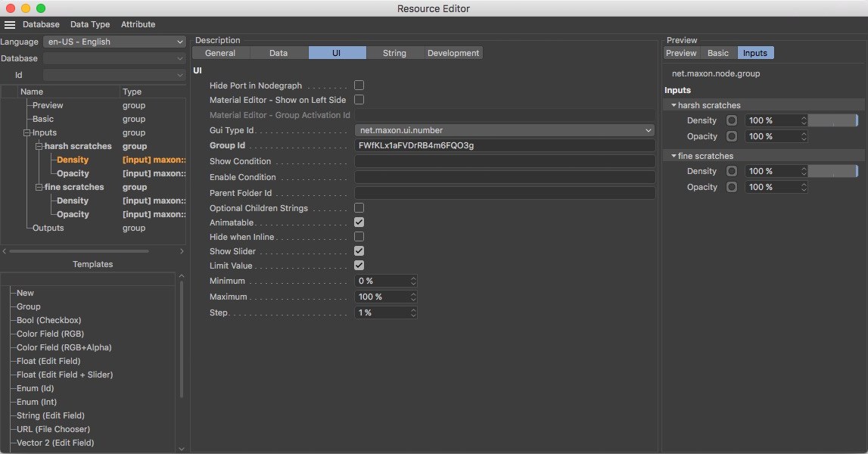Click keyframe circle for harsh scratches Opacity
Image resolution: width=868 pixels, height=454 pixels.
pyautogui.click(x=732, y=136)
